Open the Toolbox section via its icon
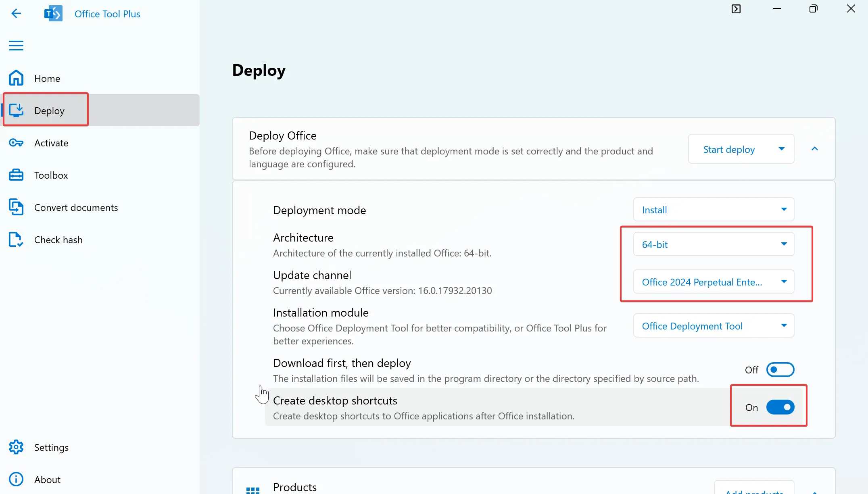 16,175
